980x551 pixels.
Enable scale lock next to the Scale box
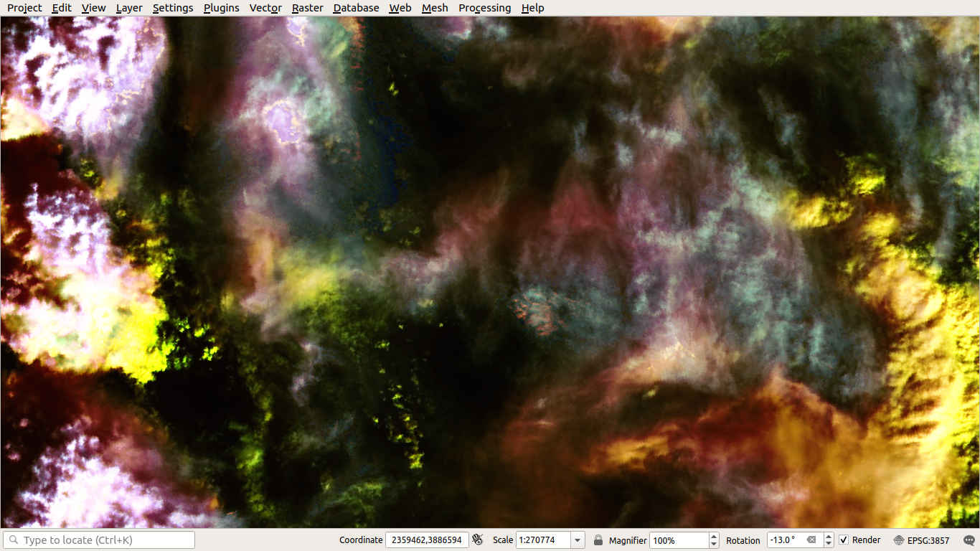click(598, 540)
